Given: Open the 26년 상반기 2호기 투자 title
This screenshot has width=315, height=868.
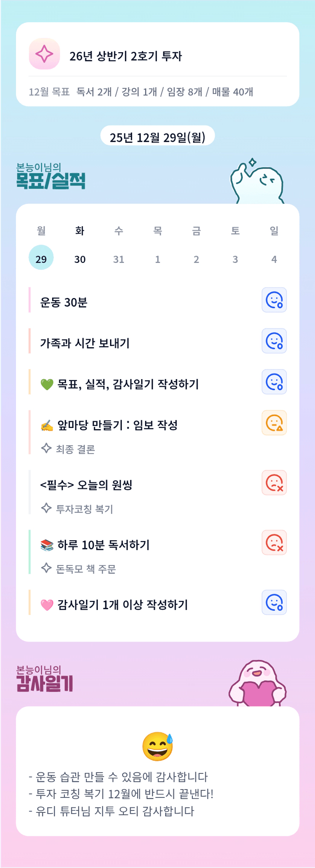Looking at the screenshot, I should (125, 56).
